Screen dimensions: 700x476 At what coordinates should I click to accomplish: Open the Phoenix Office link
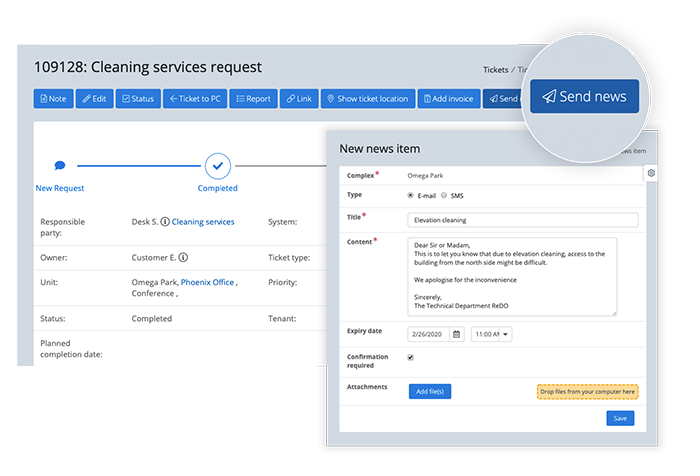pyautogui.click(x=207, y=282)
